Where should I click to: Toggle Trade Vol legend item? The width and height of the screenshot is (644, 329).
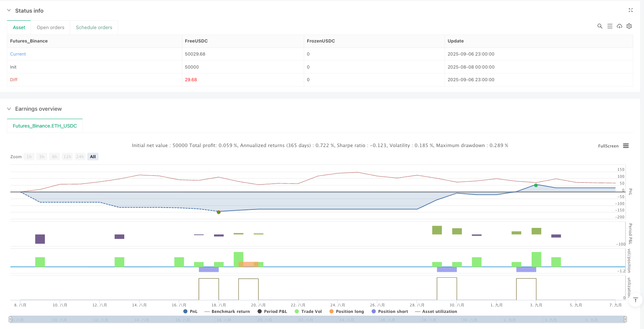click(x=308, y=311)
